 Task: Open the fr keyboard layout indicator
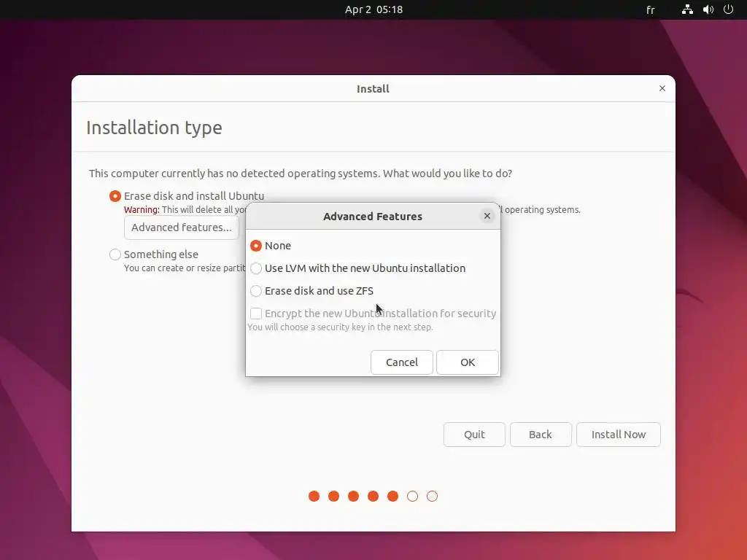[650, 9]
